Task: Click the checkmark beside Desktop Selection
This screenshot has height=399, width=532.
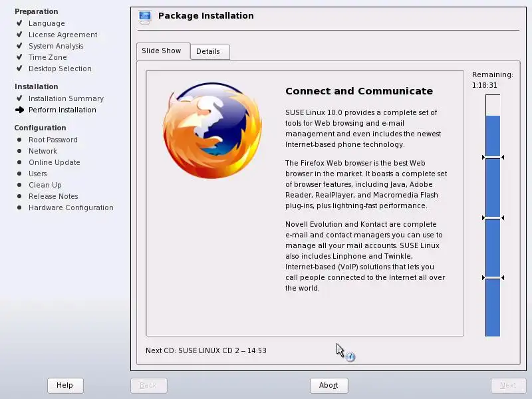Action: [19, 68]
